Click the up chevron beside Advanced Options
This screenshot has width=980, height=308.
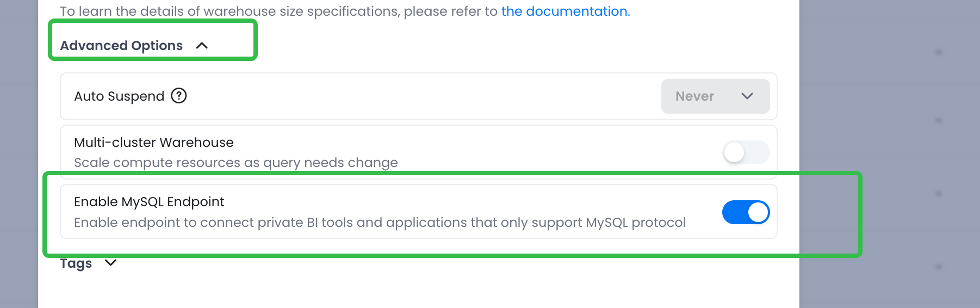(202, 46)
